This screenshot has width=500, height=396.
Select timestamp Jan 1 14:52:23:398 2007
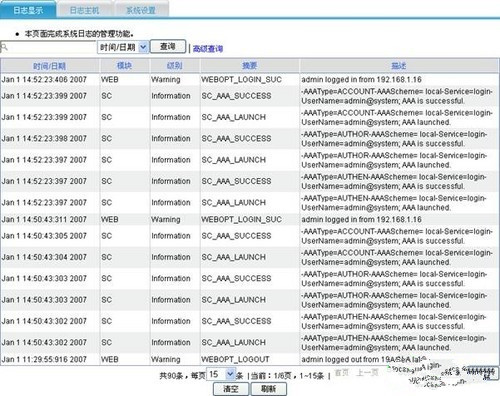(x=44, y=139)
